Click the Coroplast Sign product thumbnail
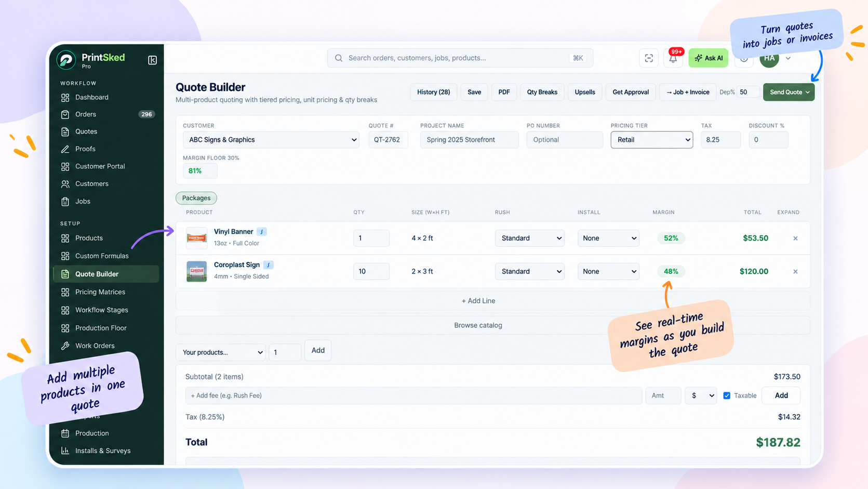Viewport: 868px width, 489px height. (196, 272)
